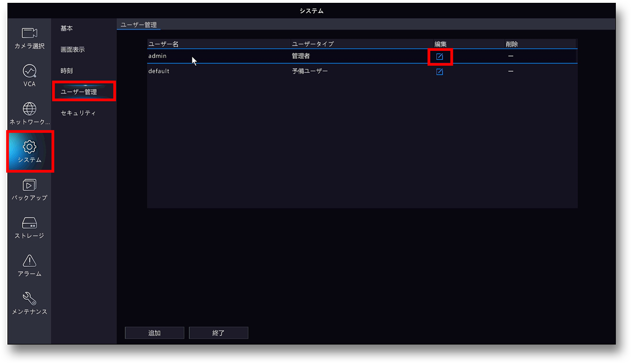The height and width of the screenshot is (364, 632).
Task: Open the カメラ選択 camera icon
Action: (x=29, y=33)
